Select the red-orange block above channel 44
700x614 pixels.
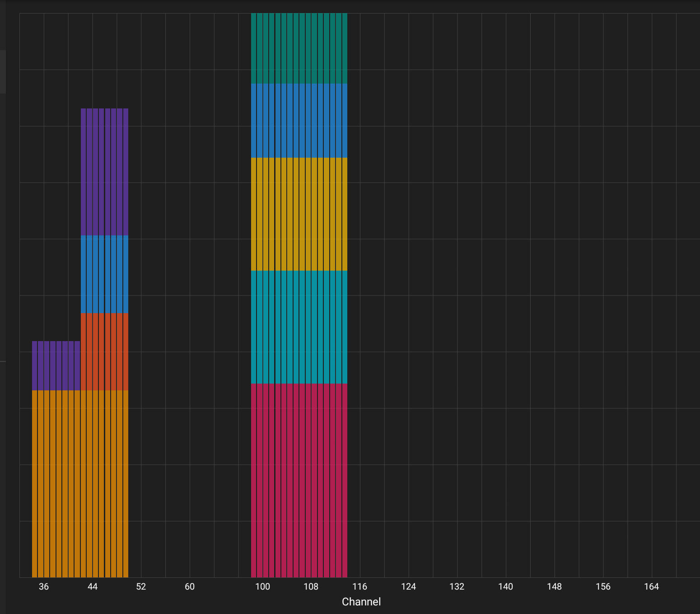click(104, 352)
